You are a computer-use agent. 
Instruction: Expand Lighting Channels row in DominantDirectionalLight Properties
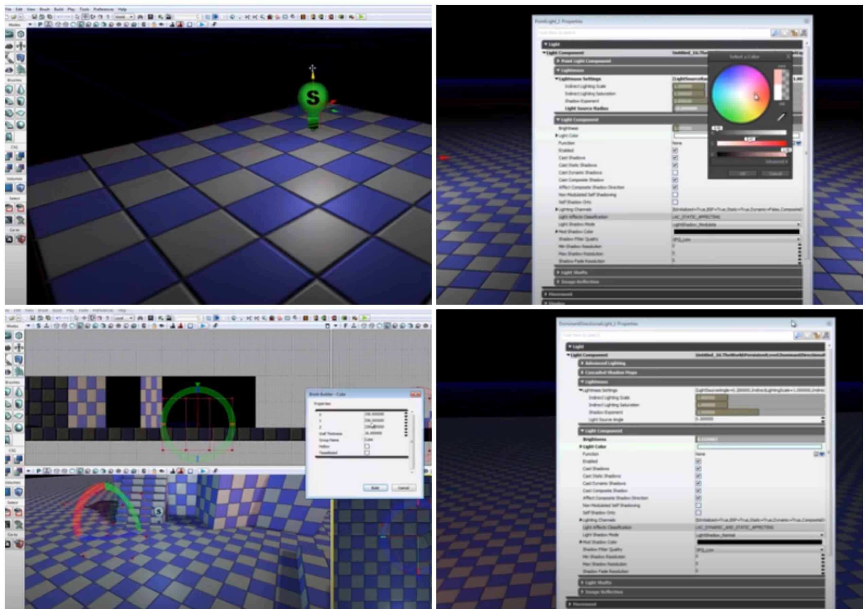tap(581, 520)
